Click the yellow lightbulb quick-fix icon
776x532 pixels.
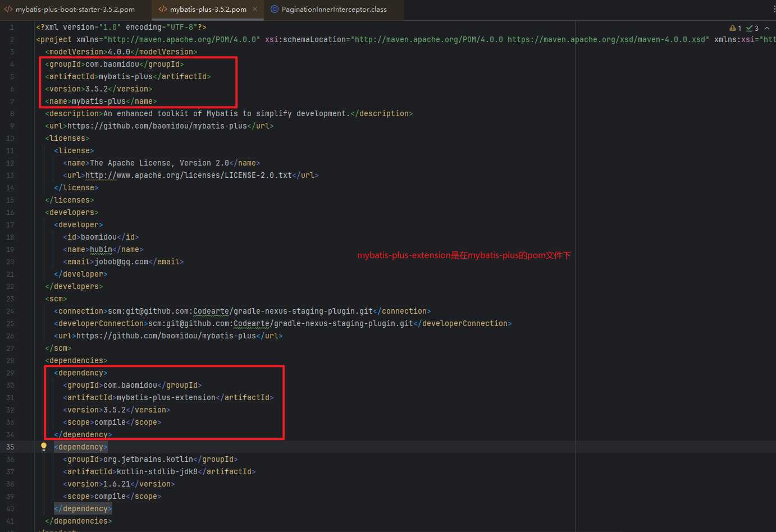pos(44,447)
